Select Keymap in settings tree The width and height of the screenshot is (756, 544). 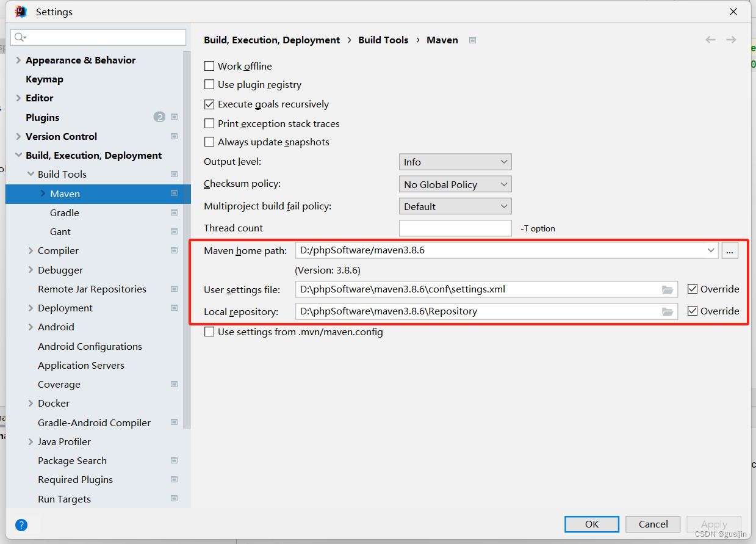tap(45, 79)
